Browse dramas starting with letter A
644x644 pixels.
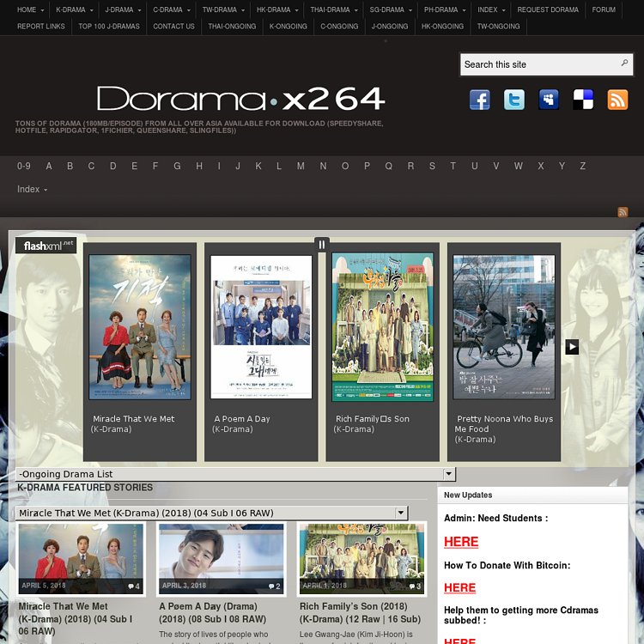click(49, 166)
